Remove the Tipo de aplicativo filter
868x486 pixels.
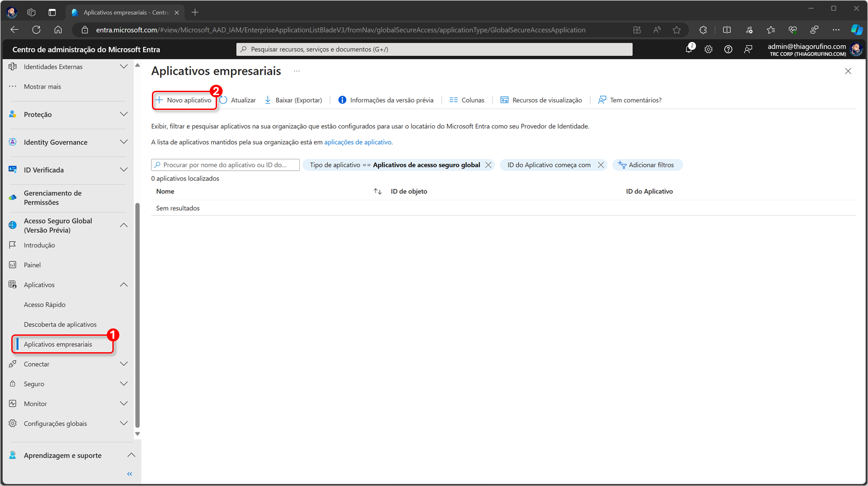click(x=488, y=165)
